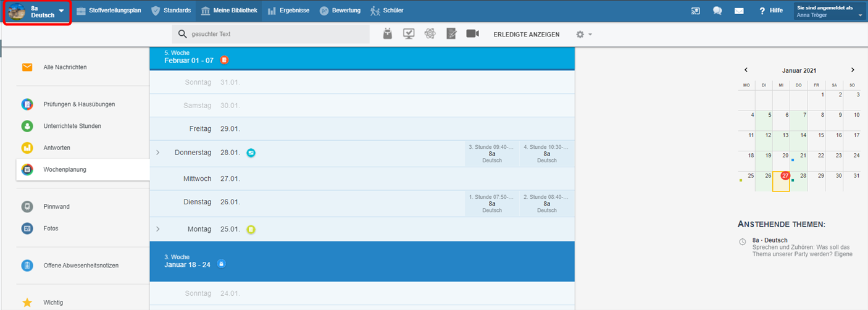Open the 8a Deutsch class selector dropdown
This screenshot has width=868, height=310.
(x=37, y=12)
